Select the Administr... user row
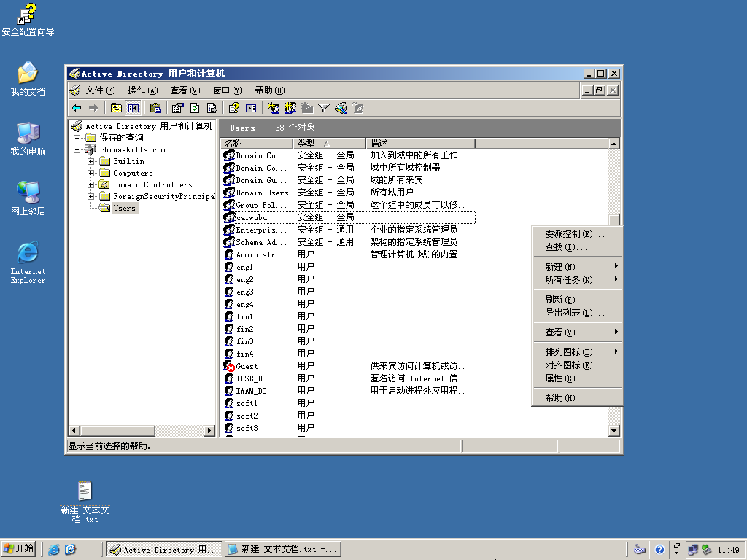The image size is (747, 560). pos(348,254)
